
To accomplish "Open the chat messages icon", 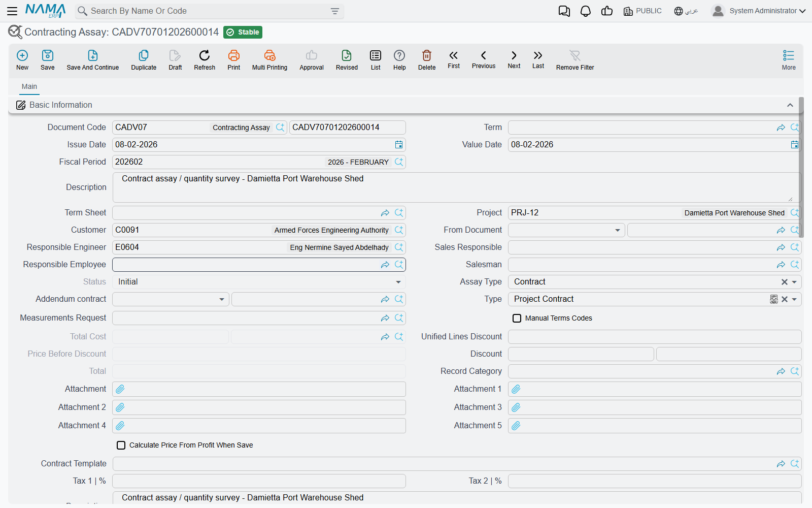I will [564, 11].
